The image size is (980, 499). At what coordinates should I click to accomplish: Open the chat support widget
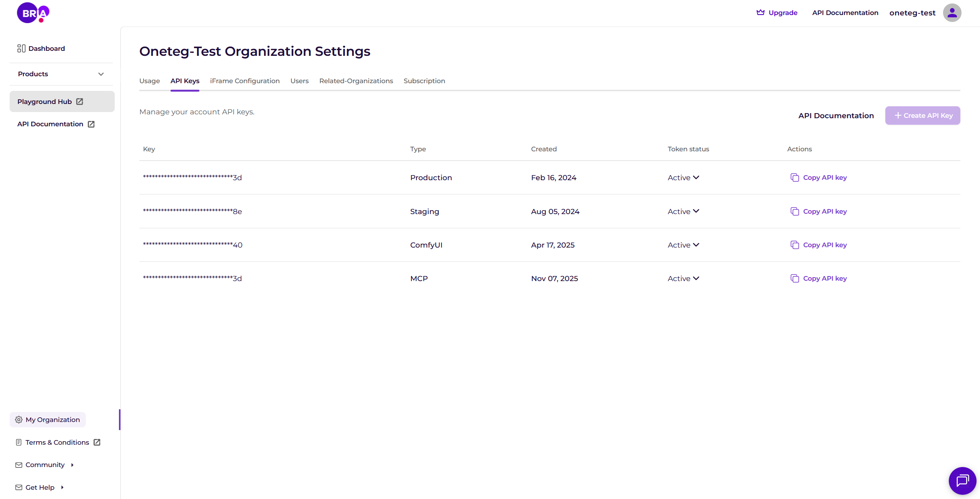pyautogui.click(x=962, y=481)
